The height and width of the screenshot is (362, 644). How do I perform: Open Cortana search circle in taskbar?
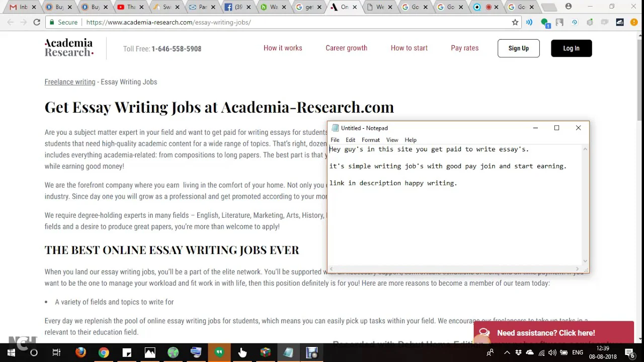34,353
